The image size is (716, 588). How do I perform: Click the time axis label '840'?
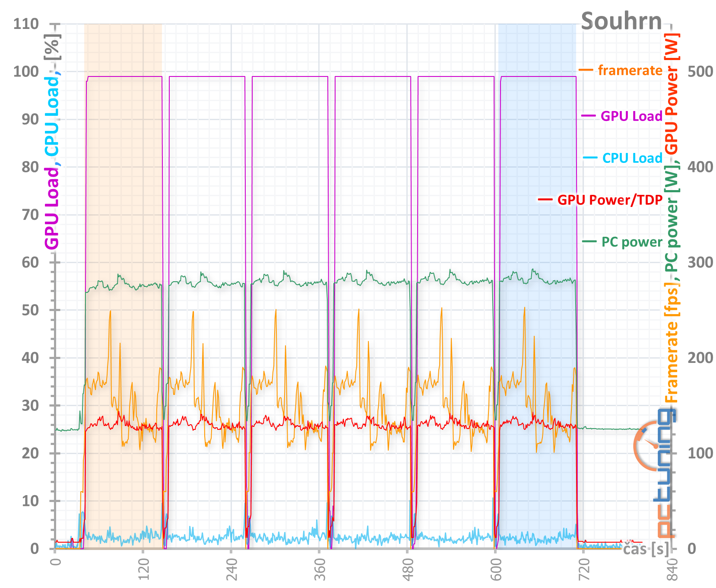click(x=672, y=570)
